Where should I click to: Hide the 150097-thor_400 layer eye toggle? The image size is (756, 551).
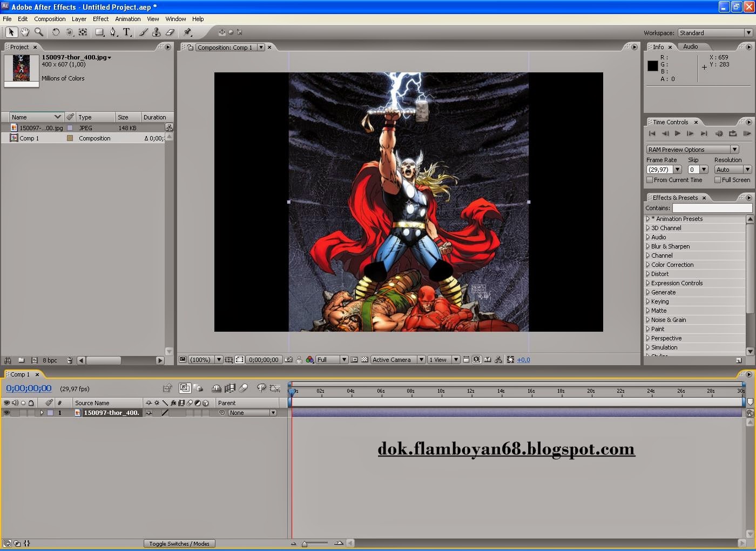tap(6, 413)
